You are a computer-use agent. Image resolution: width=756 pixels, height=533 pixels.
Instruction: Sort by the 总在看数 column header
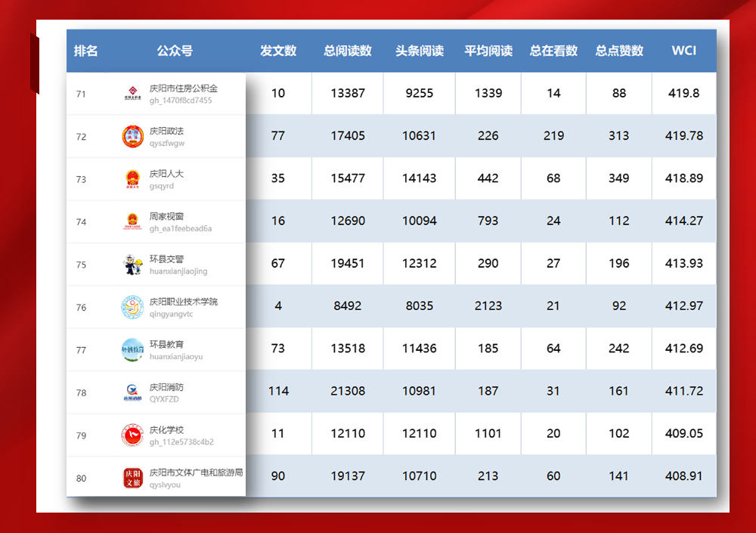pyautogui.click(x=553, y=51)
